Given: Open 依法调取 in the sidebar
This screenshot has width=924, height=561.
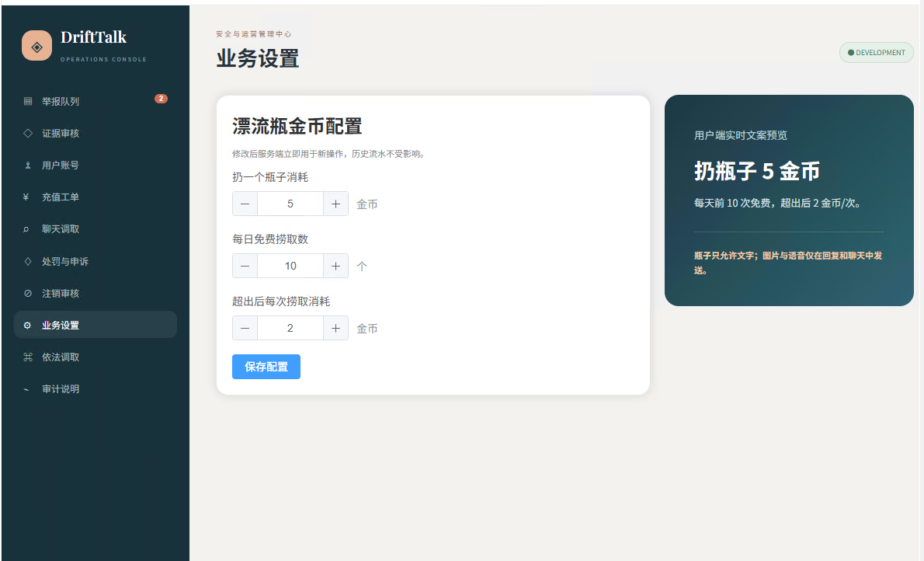Looking at the screenshot, I should pyautogui.click(x=96, y=357).
